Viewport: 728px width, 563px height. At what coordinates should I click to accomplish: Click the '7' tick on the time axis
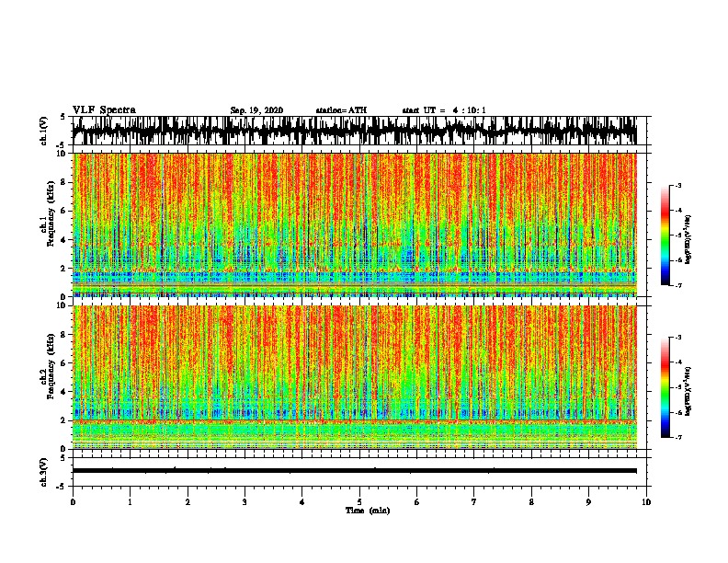pos(474,501)
